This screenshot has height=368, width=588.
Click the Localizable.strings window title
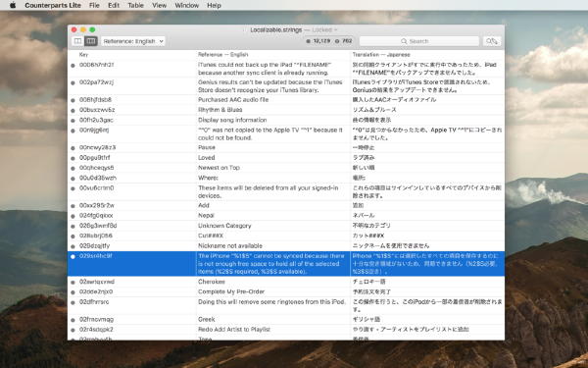pos(276,29)
